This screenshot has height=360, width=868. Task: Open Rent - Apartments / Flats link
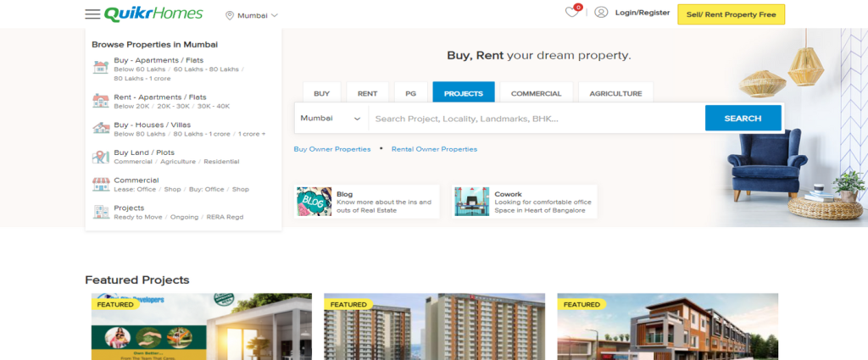tap(160, 97)
